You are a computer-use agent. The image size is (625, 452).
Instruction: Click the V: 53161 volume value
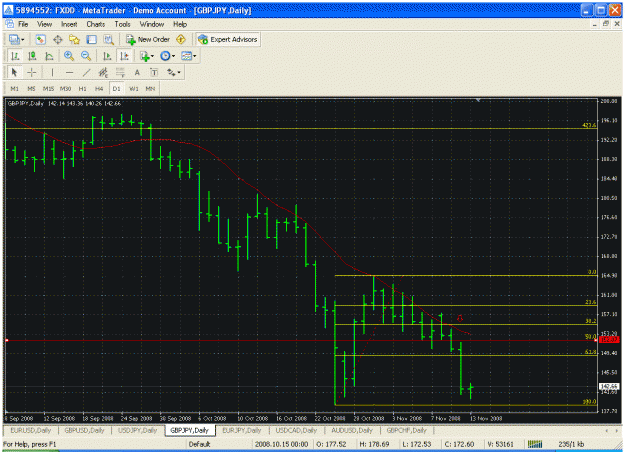[x=501, y=444]
